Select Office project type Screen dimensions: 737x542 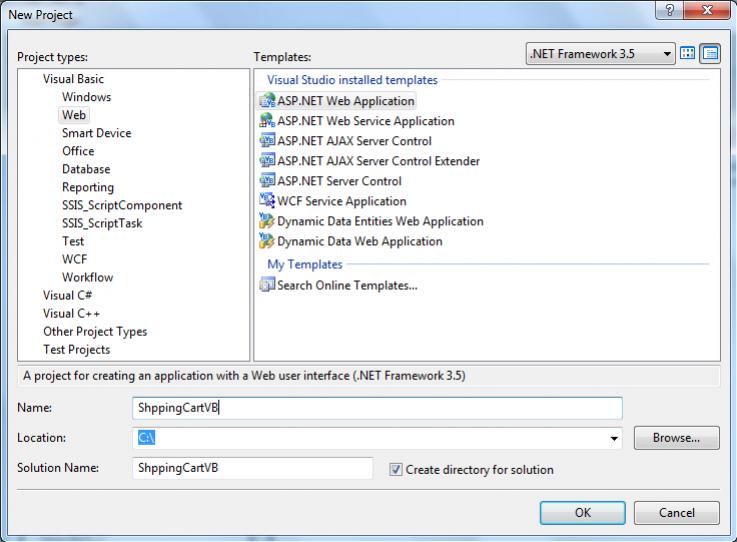coord(78,151)
